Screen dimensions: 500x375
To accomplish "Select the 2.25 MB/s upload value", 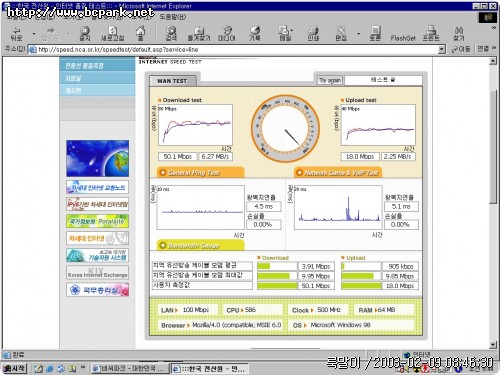I will tap(398, 156).
